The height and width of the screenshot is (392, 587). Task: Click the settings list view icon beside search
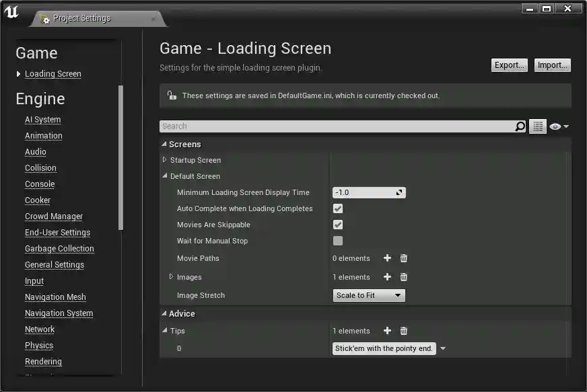(537, 126)
